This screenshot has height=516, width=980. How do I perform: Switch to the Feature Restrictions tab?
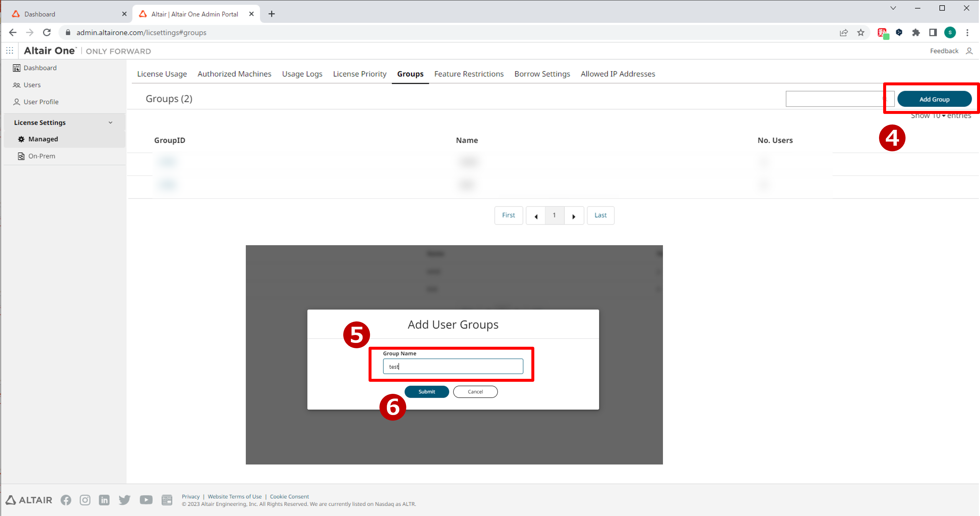click(x=469, y=74)
